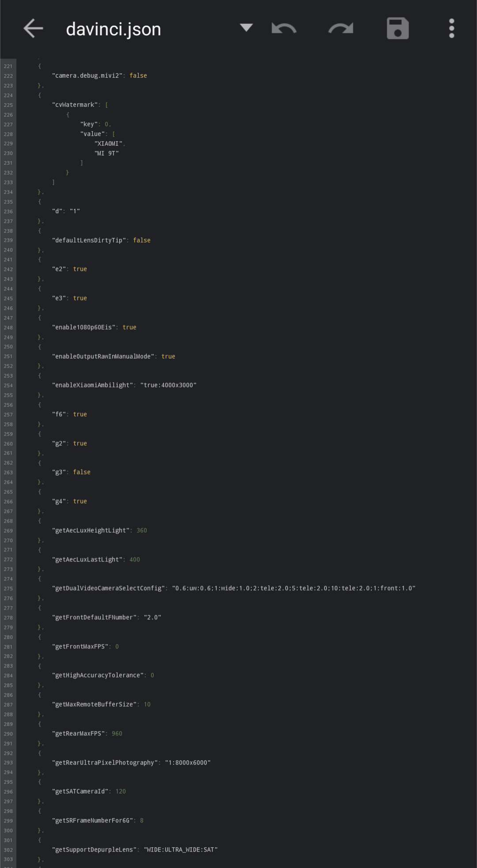This screenshot has height=868, width=477.
Task: Click the "1:8000x6000" ultra pixel value
Action: 188,763
